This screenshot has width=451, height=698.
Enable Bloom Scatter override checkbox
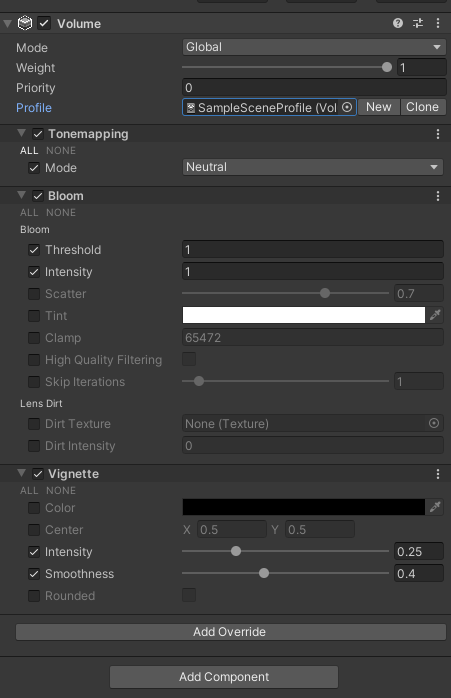click(x=34, y=294)
